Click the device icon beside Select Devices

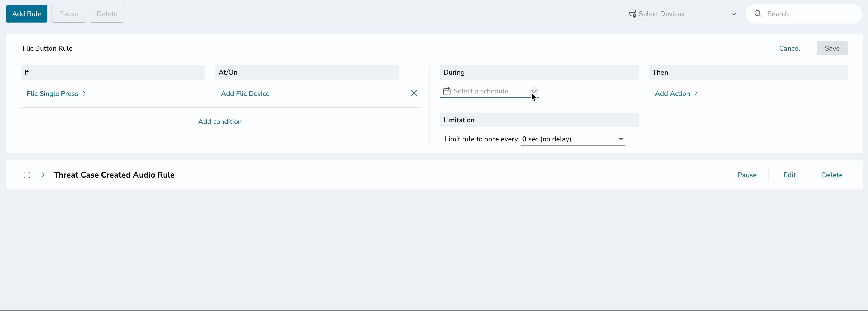pos(632,14)
